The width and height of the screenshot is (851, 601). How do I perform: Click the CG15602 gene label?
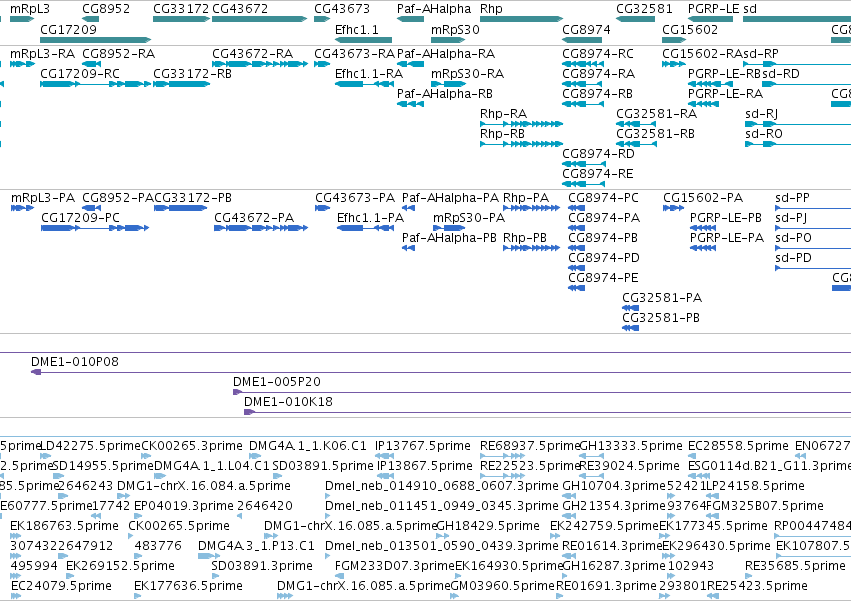(x=690, y=29)
